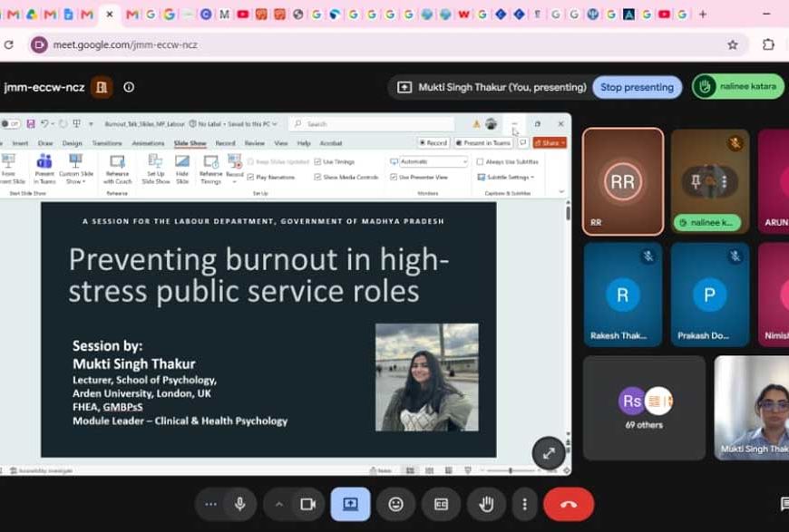
Task: Click Stop presenting
Action: click(x=637, y=87)
